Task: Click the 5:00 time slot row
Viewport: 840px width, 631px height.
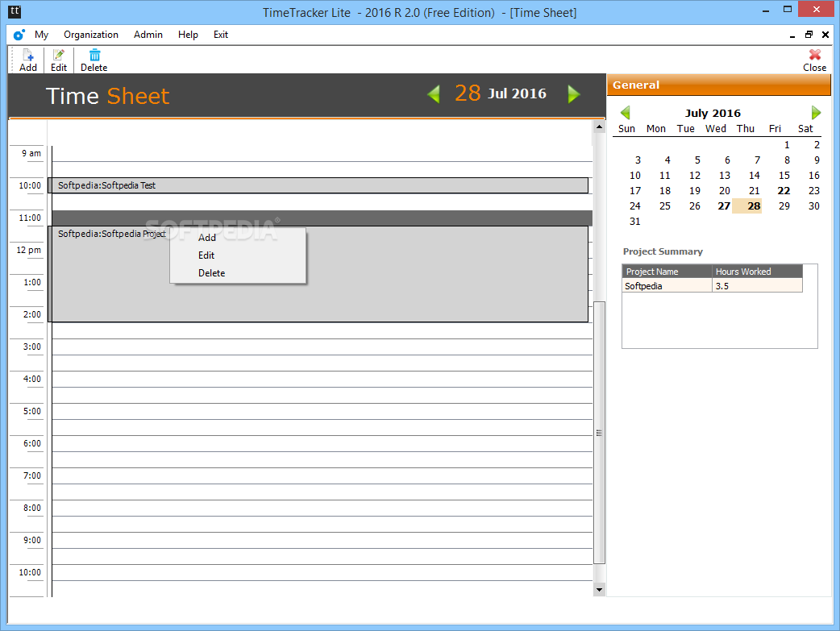Action: pyautogui.click(x=322, y=411)
